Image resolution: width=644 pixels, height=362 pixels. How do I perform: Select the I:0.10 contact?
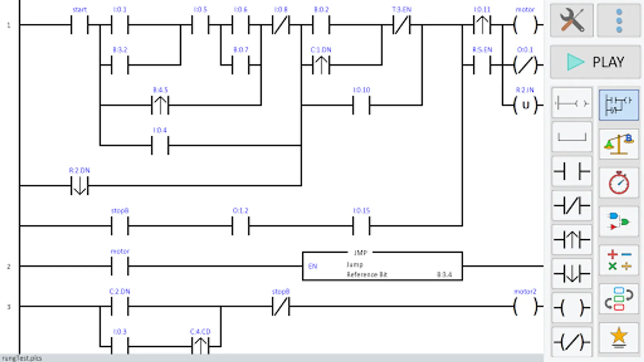coord(361,105)
